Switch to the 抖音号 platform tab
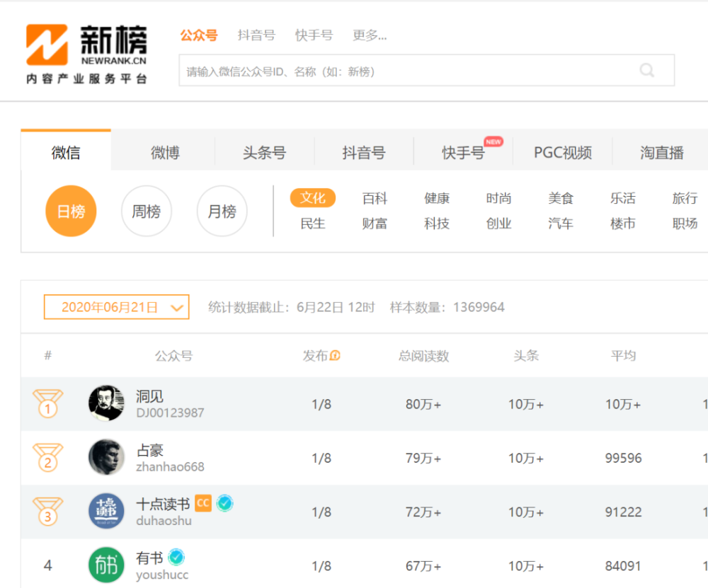Screen dimensions: 708x588 pyautogui.click(x=364, y=153)
